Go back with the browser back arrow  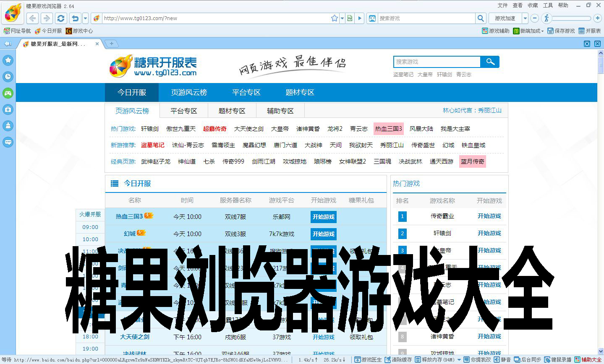[x=33, y=18]
